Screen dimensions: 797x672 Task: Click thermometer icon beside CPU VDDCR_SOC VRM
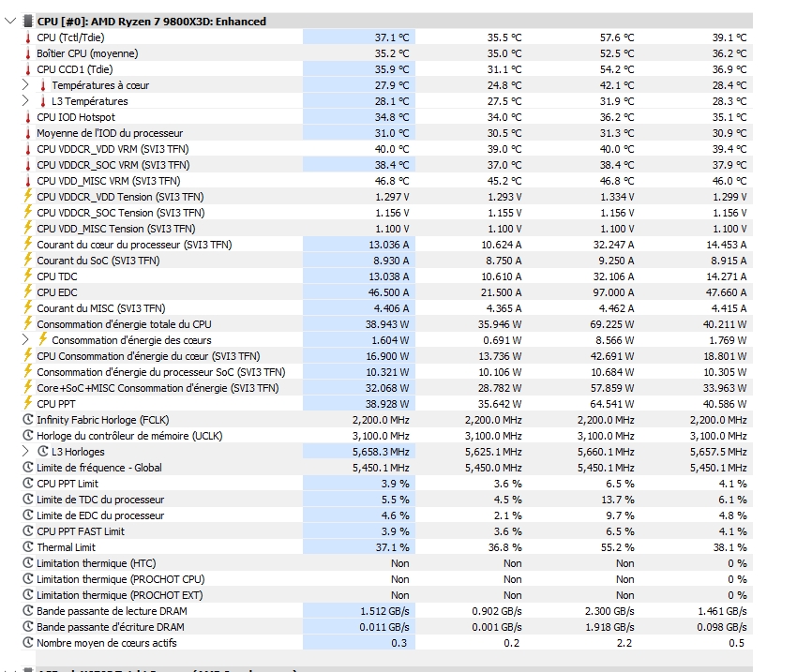[x=28, y=165]
